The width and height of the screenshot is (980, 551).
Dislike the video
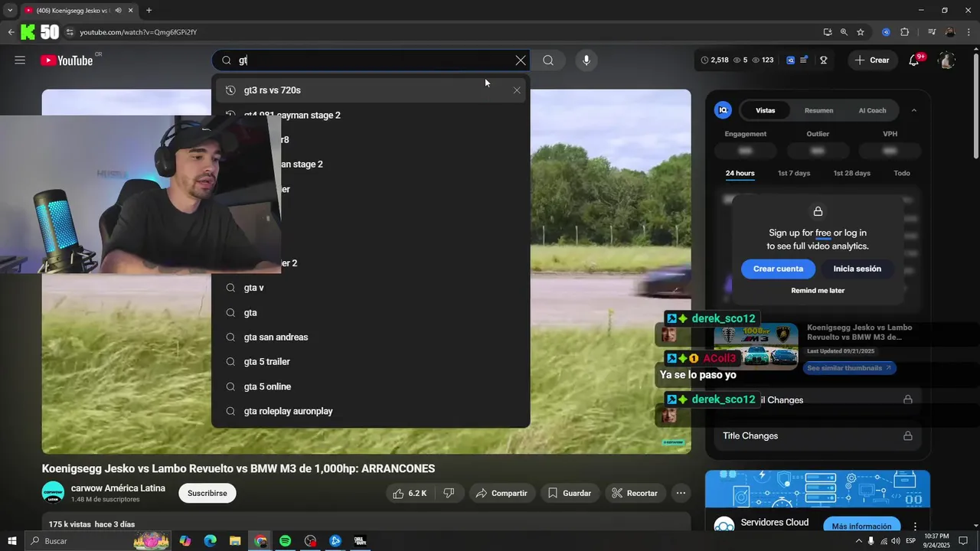click(x=449, y=494)
